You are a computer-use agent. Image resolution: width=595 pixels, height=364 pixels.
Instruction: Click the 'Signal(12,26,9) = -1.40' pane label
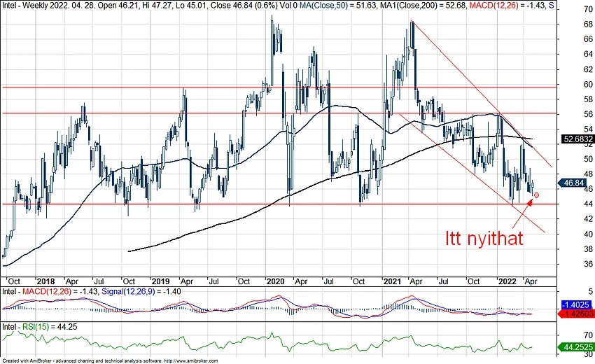(x=141, y=291)
